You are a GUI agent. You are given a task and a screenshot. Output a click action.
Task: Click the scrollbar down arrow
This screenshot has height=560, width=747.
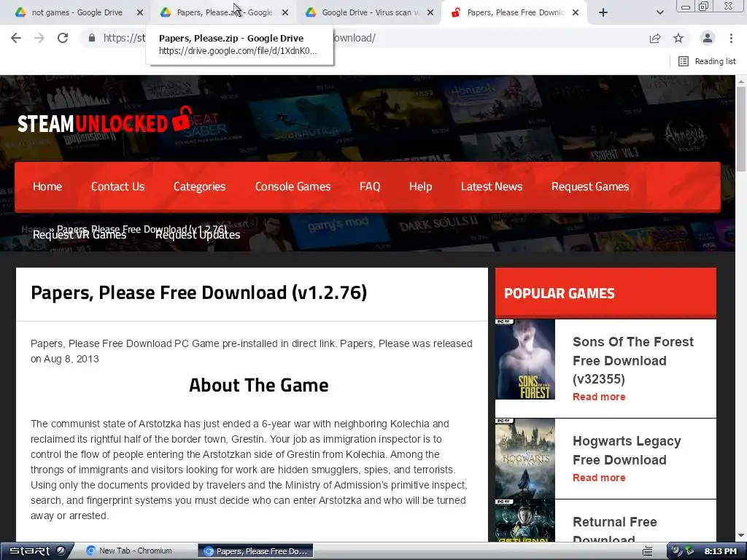[741, 536]
